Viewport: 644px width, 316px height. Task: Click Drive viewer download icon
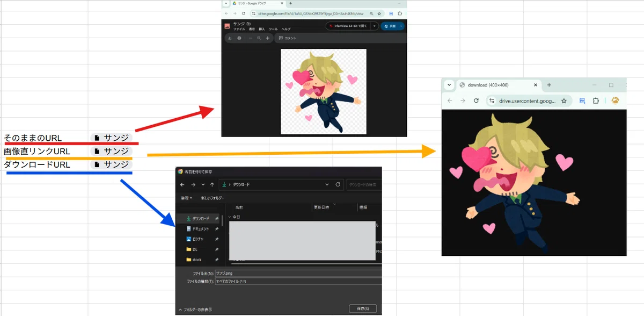click(230, 38)
